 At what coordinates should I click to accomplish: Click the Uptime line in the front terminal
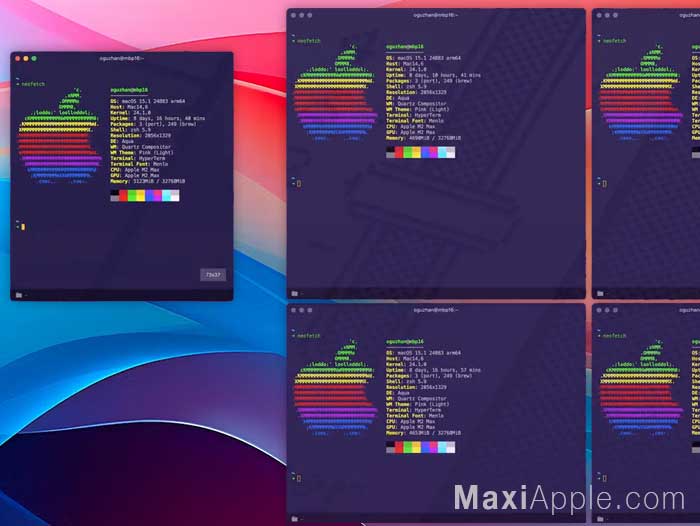pos(158,118)
